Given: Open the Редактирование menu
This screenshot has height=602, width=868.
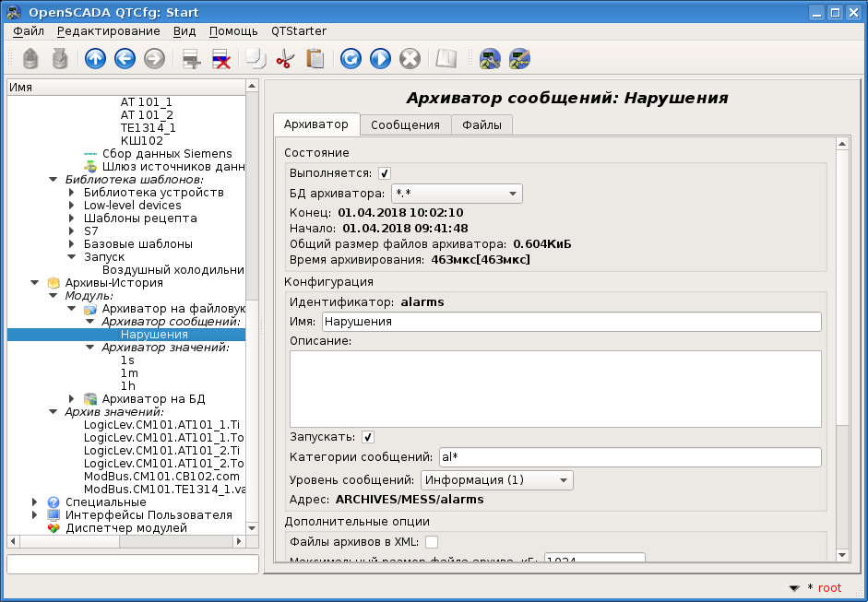Looking at the screenshot, I should click(109, 31).
